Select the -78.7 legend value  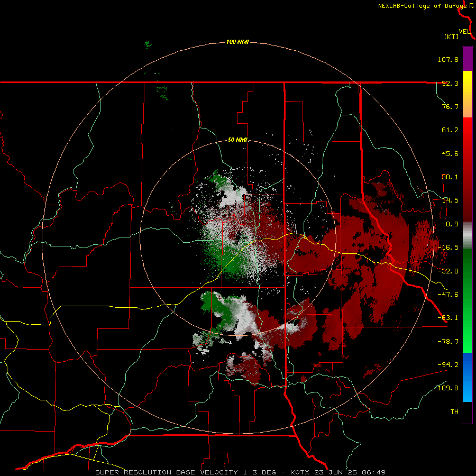[448, 342]
